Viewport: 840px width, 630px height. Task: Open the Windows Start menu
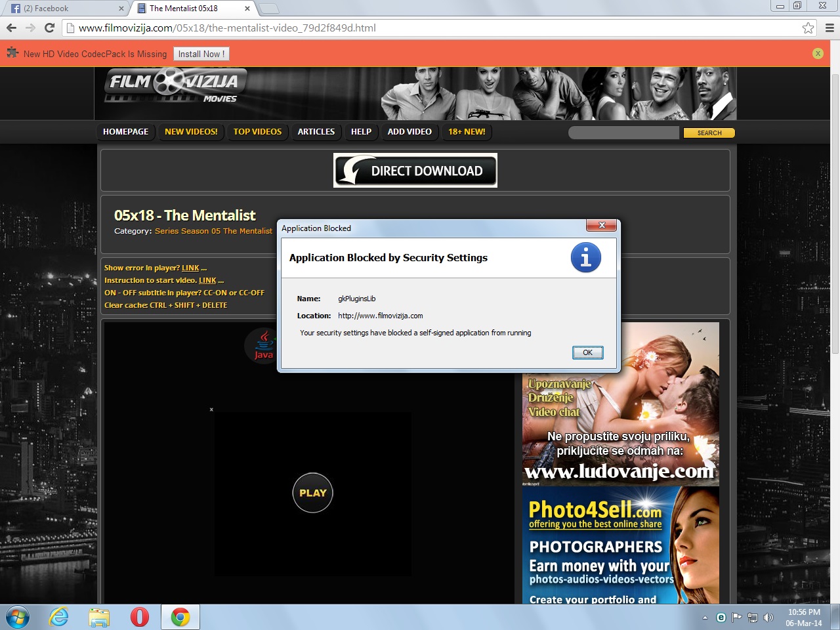click(17, 617)
